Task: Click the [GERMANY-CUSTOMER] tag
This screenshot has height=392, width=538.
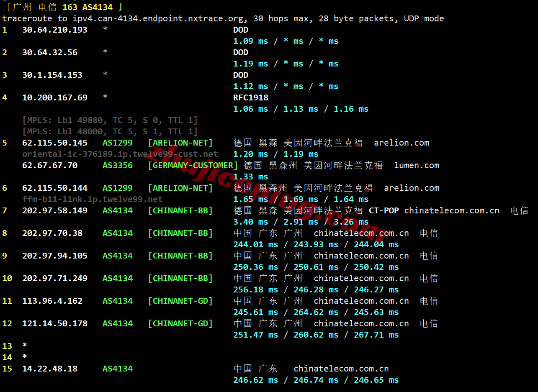Action: 193,165
